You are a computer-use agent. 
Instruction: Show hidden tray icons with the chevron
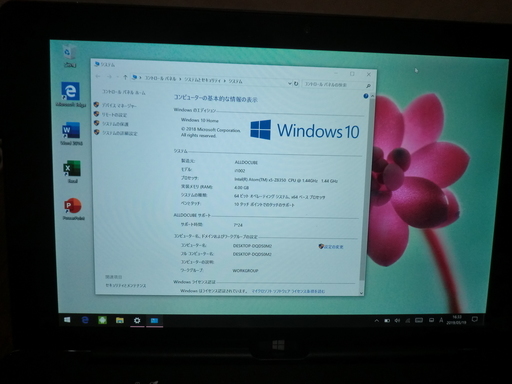[x=377, y=320]
